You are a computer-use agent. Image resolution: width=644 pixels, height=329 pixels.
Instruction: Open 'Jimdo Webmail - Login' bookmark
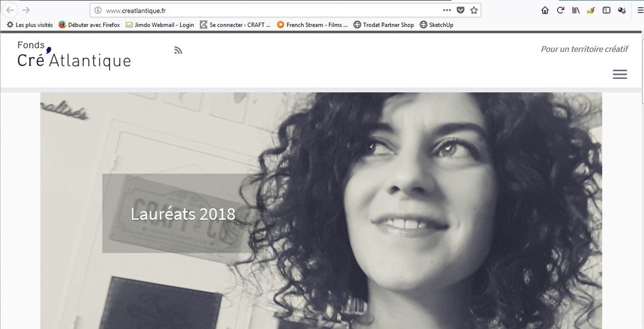click(159, 24)
